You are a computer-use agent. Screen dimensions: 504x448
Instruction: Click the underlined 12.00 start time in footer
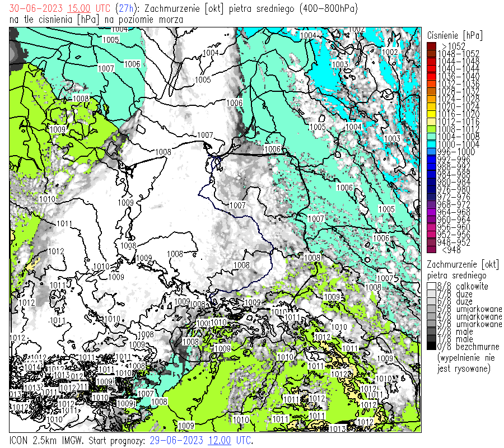(x=220, y=440)
